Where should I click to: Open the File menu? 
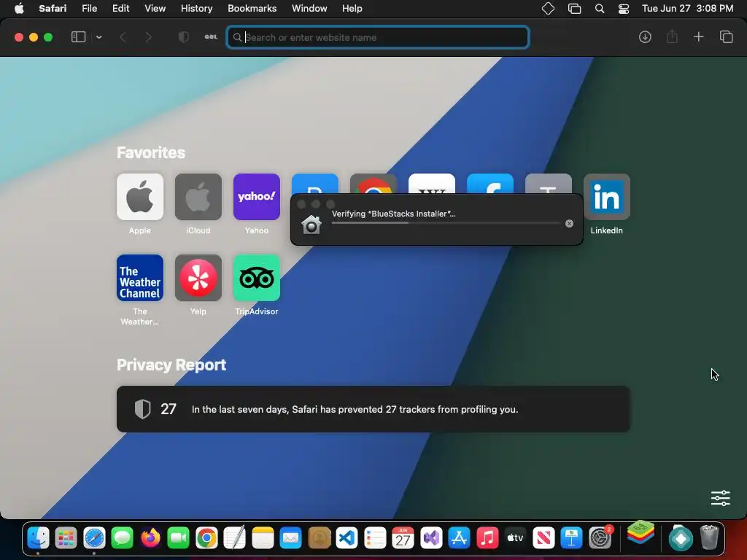(x=89, y=9)
